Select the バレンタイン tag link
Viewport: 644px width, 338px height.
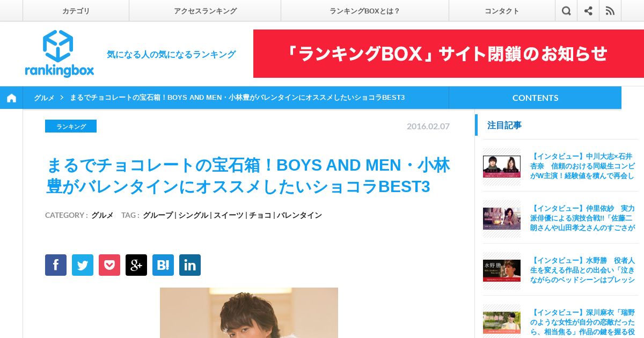point(299,215)
